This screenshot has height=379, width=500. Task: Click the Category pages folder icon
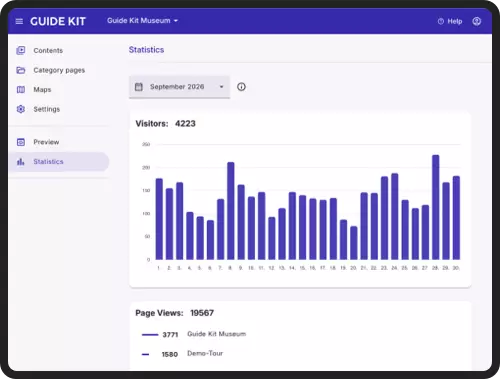(x=21, y=70)
